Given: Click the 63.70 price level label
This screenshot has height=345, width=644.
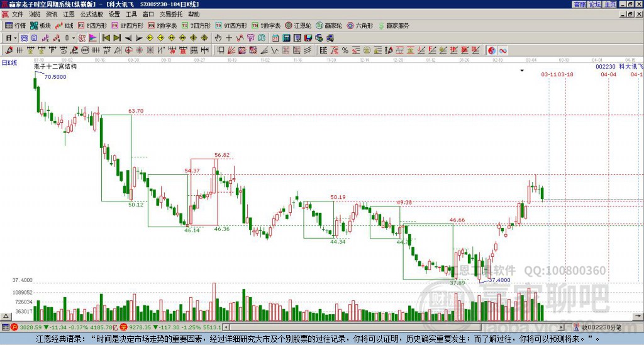Looking at the screenshot, I should tap(136, 111).
